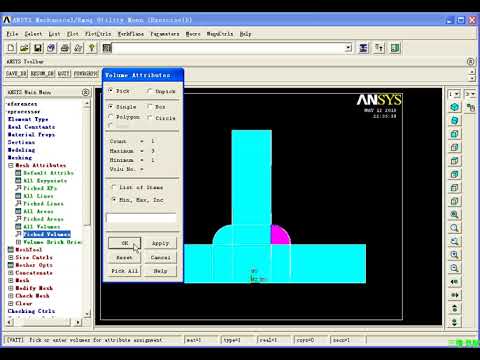
Task: Open the File menu
Action: (12, 34)
